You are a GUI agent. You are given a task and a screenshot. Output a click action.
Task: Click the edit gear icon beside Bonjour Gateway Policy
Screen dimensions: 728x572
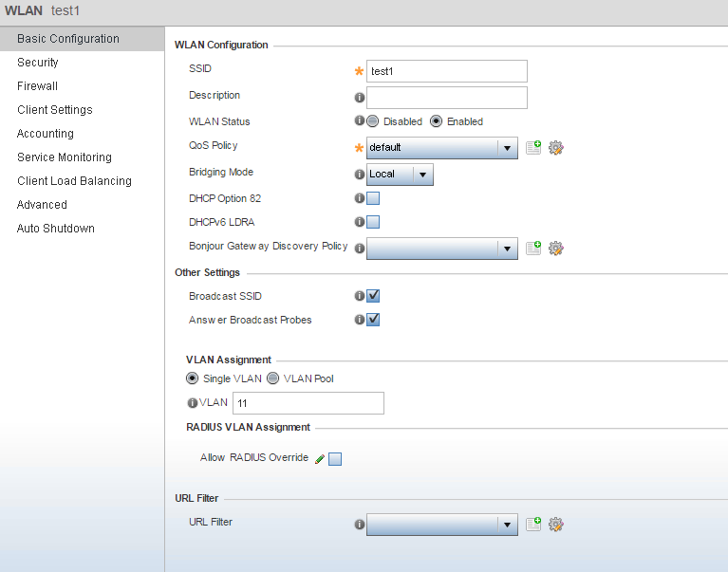pos(556,249)
